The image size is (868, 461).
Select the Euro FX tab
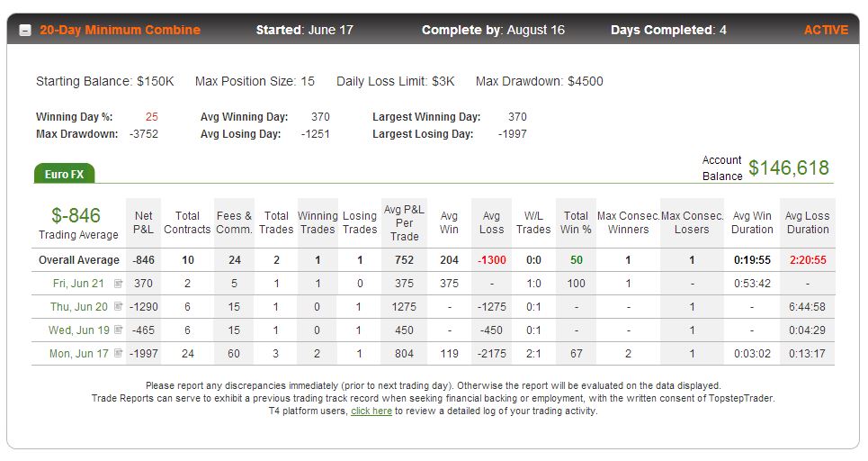[x=64, y=174]
